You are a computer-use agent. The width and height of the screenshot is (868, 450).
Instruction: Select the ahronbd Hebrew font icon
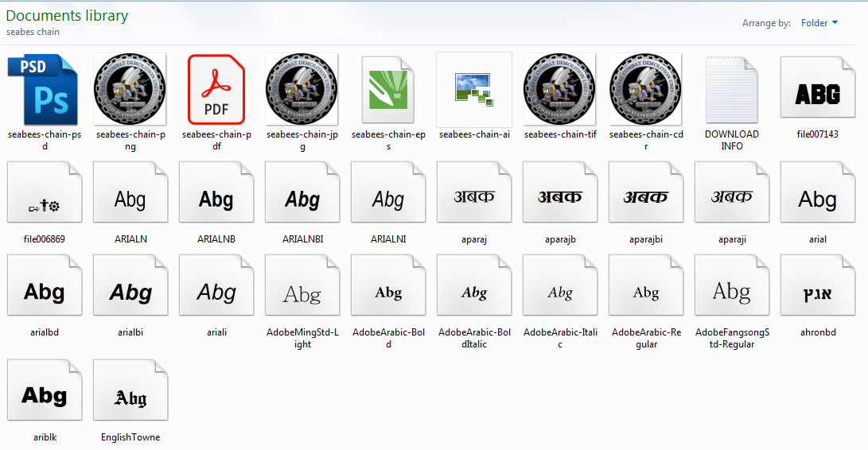tap(817, 292)
